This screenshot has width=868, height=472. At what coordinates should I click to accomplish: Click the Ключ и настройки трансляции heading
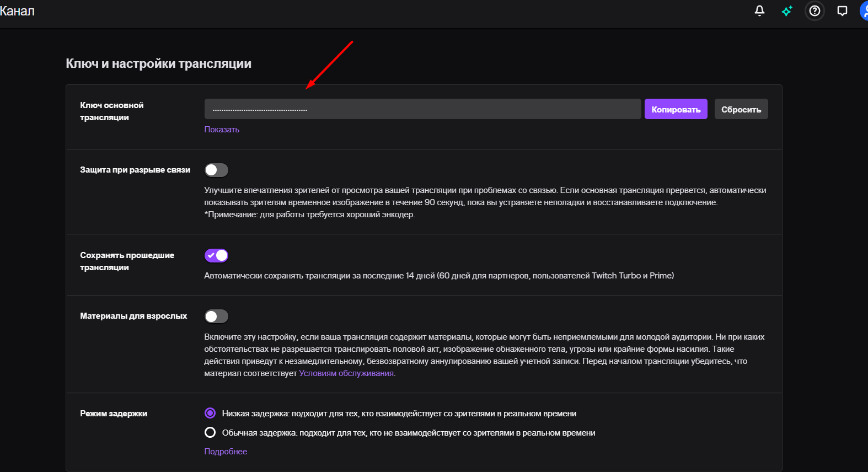click(159, 63)
